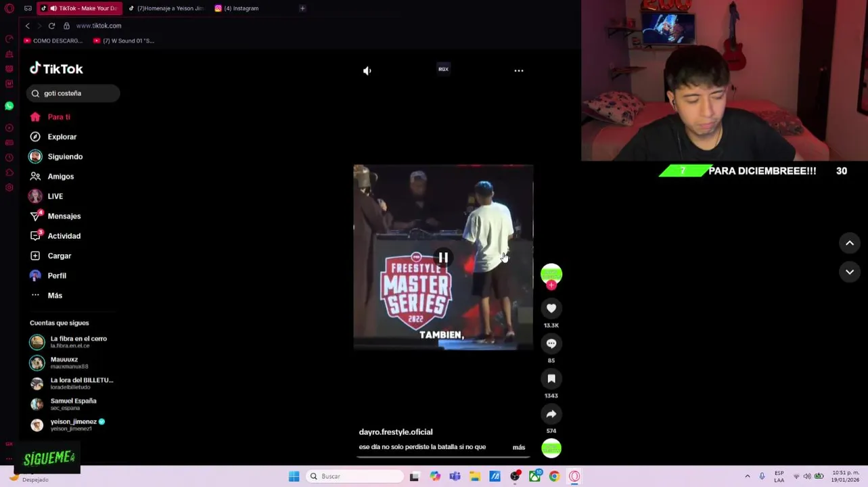868x487 pixels.
Task: Open the Cargar upload page
Action: pos(60,256)
